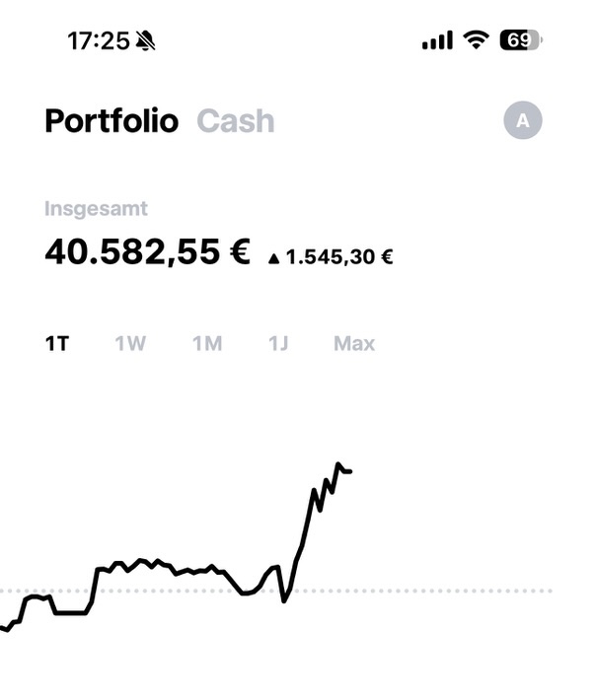
Task: Tap the total value 40.582,55 €
Action: coord(147,251)
